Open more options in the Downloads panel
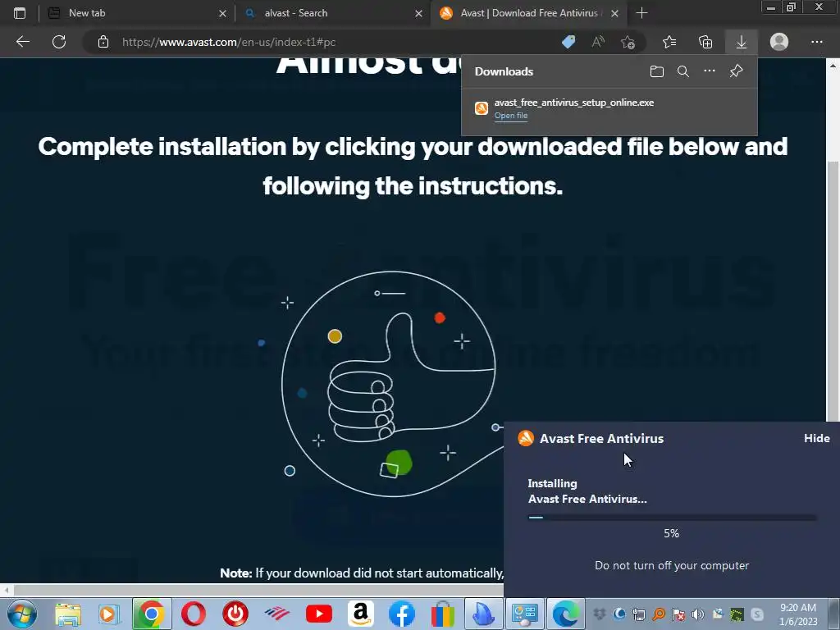Screen dimensions: 840x630 [710, 71]
